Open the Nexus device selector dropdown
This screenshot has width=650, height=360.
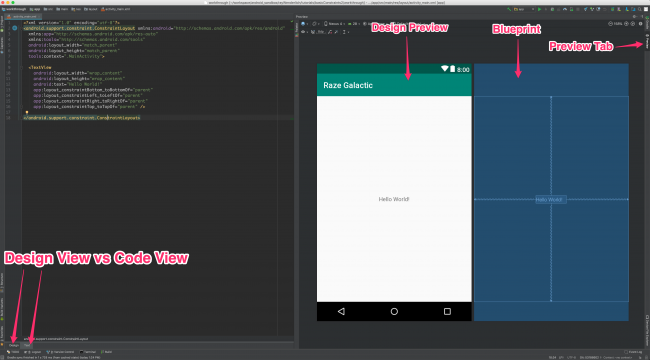point(335,24)
